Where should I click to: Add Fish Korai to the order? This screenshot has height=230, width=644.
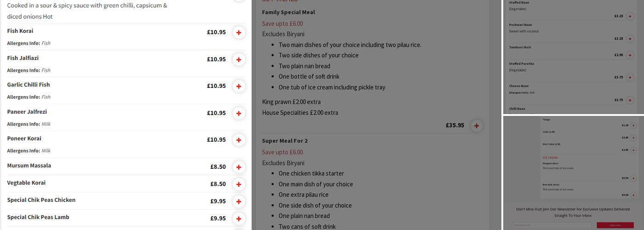click(238, 33)
